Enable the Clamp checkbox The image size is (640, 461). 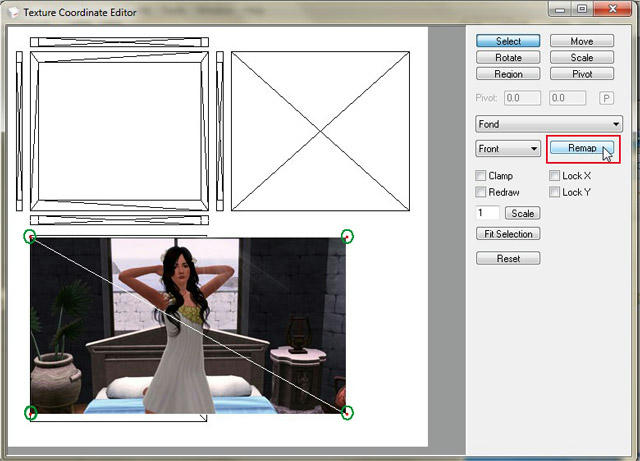[480, 176]
